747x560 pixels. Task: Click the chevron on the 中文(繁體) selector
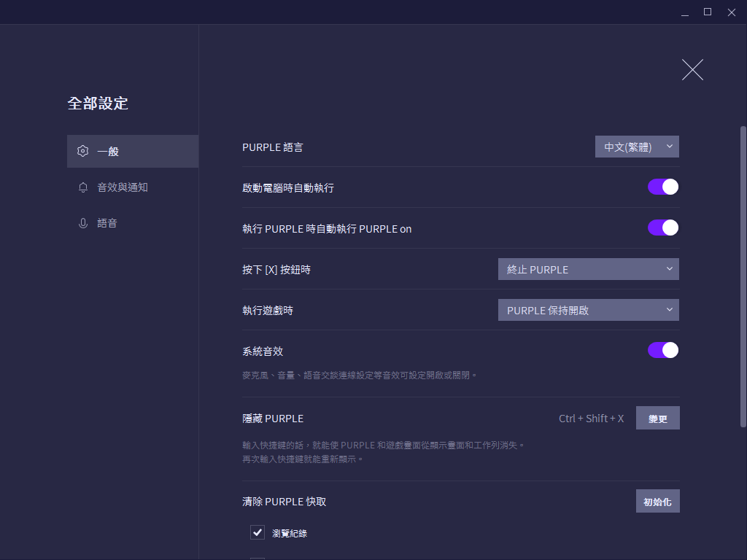669,146
